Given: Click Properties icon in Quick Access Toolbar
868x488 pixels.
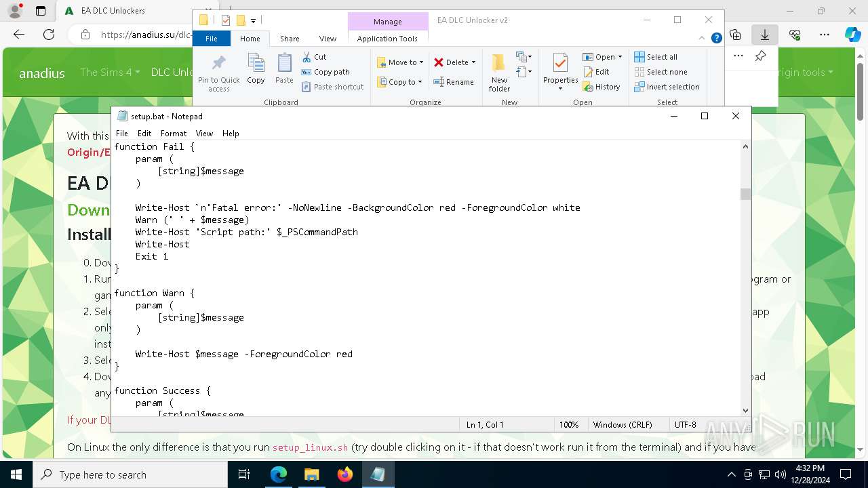Looking at the screenshot, I should click(226, 20).
